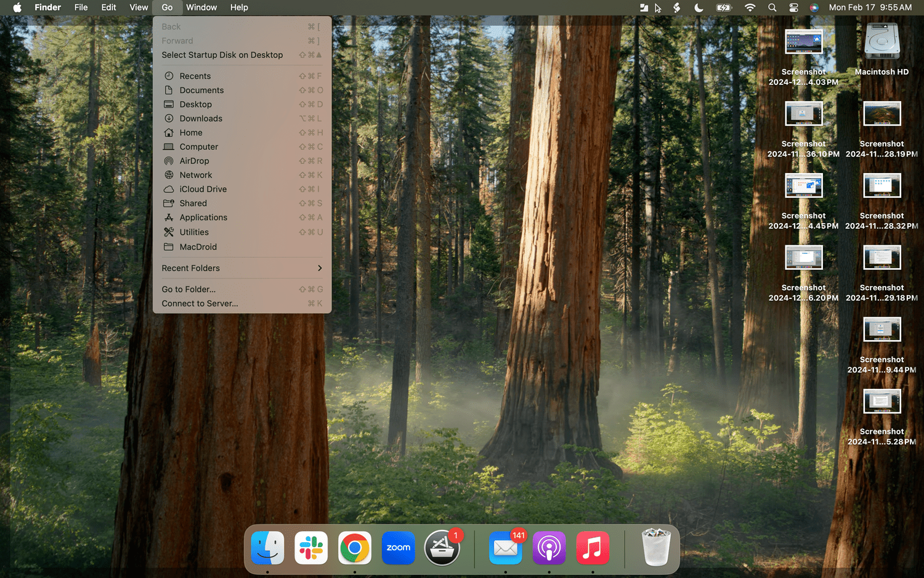
Task: Open the Trash in the Dock
Action: click(656, 548)
